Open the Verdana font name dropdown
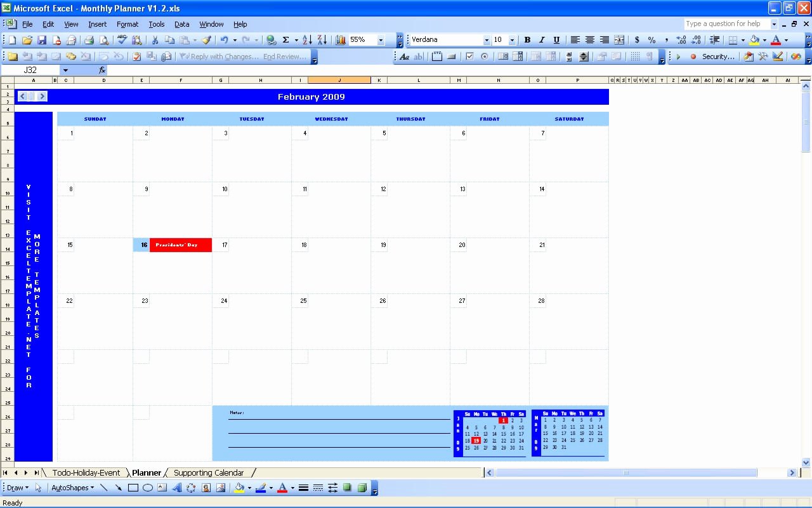The height and width of the screenshot is (508, 812). 487,40
